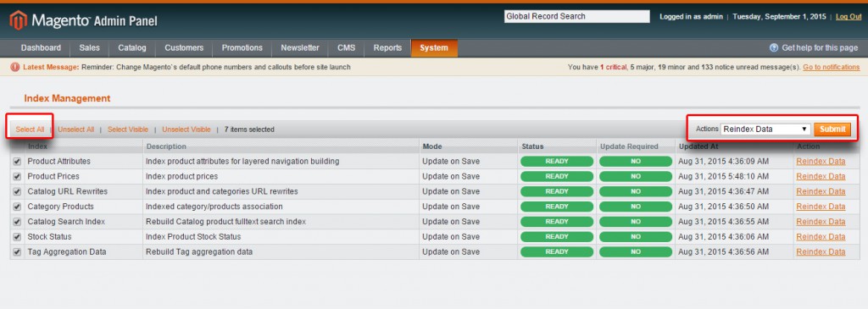The width and height of the screenshot is (868, 309).
Task: Uncheck the Catalog Search Index row
Action: coord(17,222)
